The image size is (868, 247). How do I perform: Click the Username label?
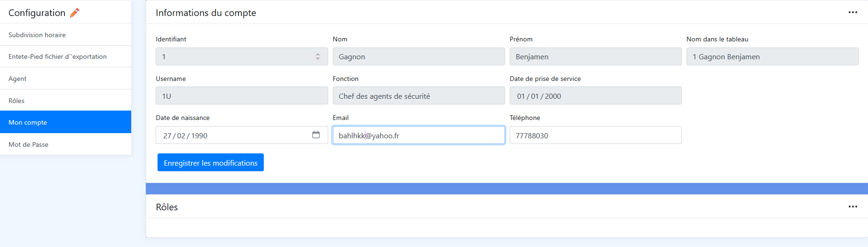(x=171, y=79)
